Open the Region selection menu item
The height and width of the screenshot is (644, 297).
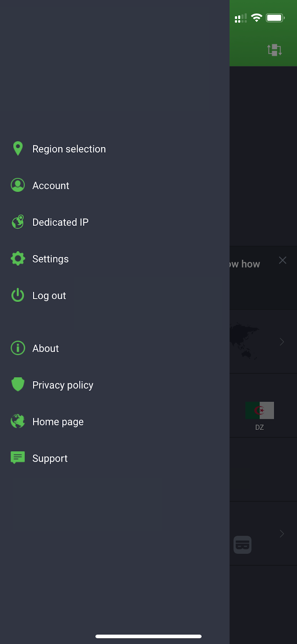coord(69,149)
